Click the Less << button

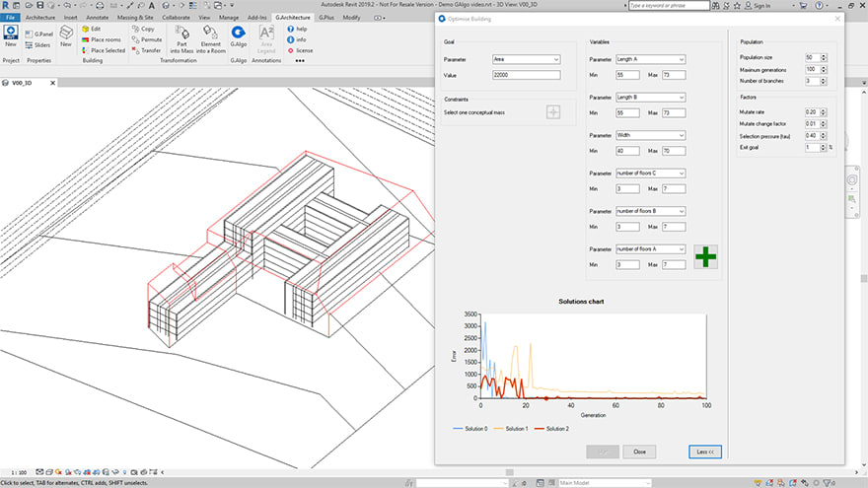click(705, 452)
